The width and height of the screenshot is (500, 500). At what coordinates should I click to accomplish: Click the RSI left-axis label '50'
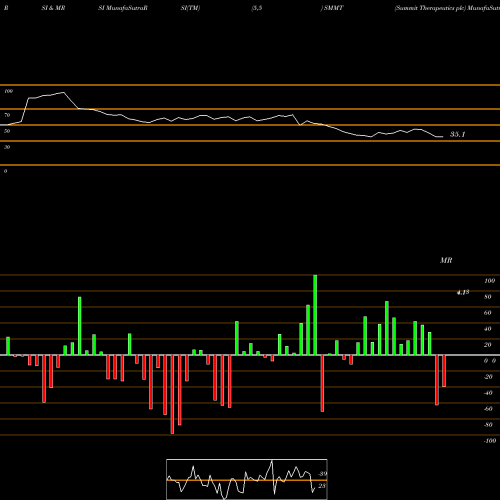(7, 131)
